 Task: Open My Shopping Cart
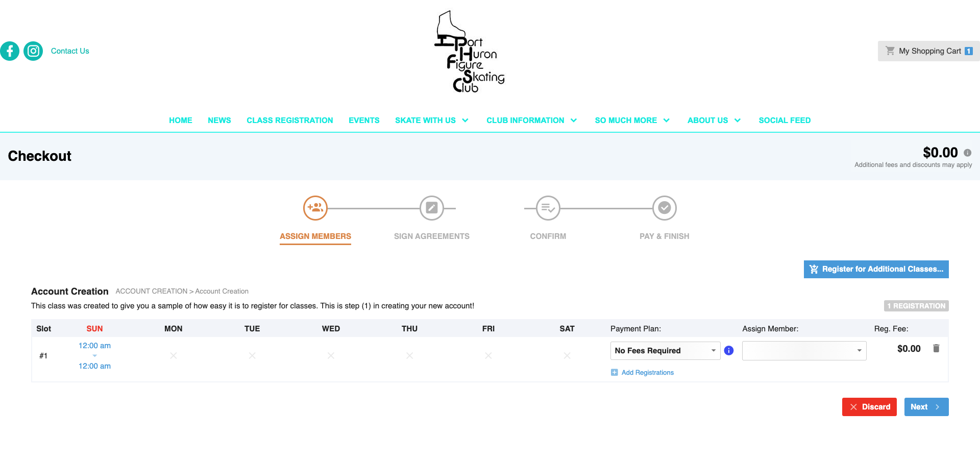click(928, 51)
